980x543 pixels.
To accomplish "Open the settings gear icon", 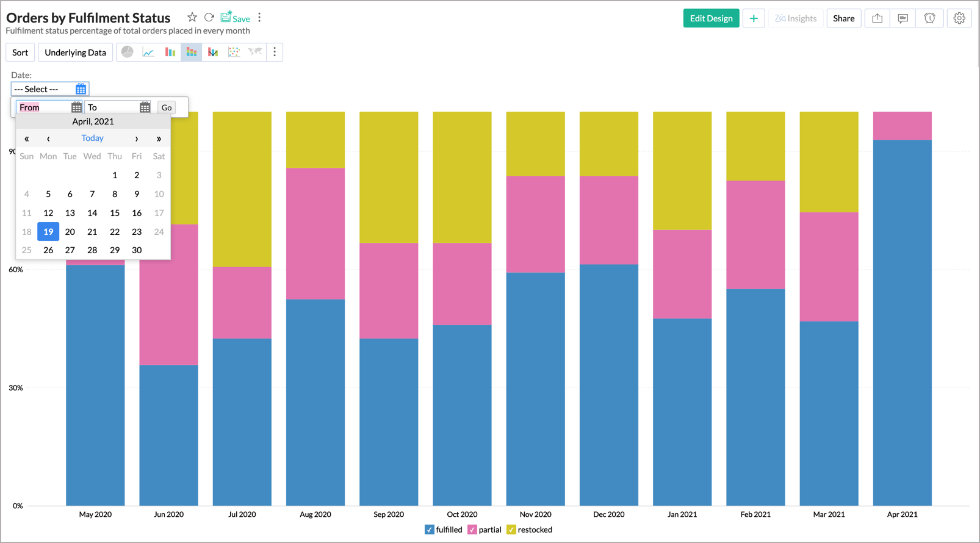I will coord(959,18).
